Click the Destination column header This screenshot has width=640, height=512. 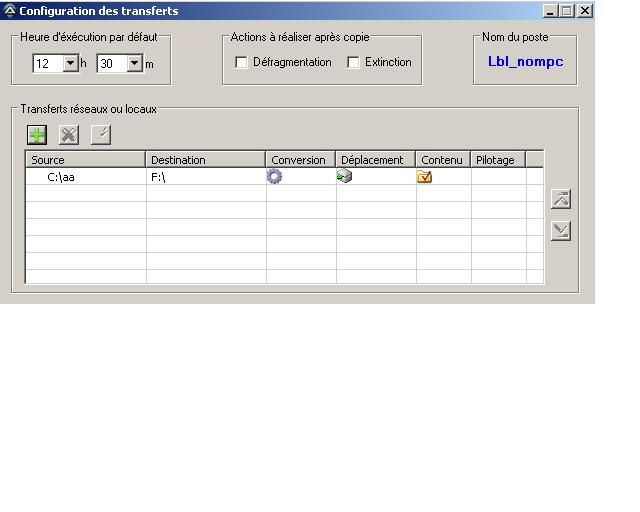point(205,160)
